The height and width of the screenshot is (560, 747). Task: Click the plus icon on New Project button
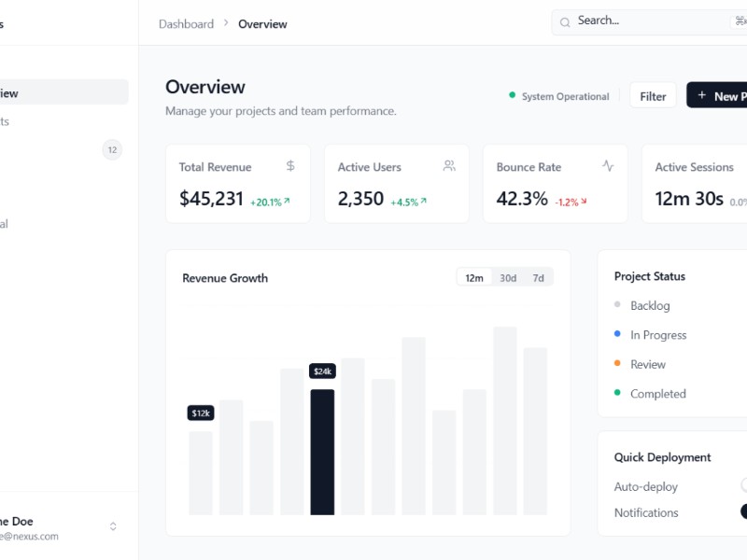click(702, 95)
